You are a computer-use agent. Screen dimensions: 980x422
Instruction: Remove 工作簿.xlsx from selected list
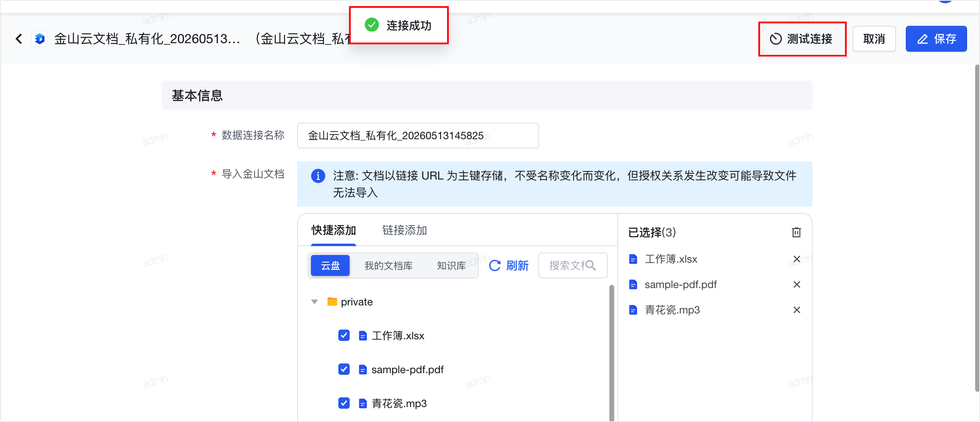pos(797,259)
